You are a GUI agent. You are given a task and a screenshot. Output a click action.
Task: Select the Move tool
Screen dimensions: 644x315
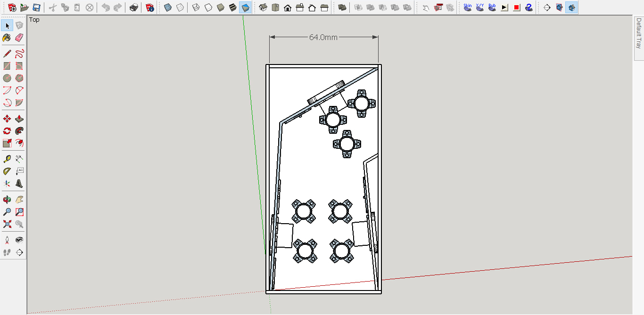(7, 119)
